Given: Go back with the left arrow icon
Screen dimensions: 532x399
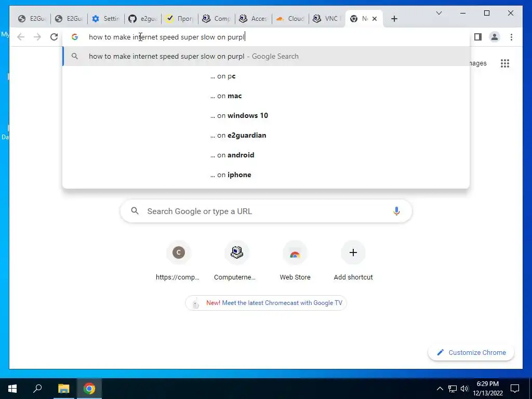Looking at the screenshot, I should pos(21,37).
